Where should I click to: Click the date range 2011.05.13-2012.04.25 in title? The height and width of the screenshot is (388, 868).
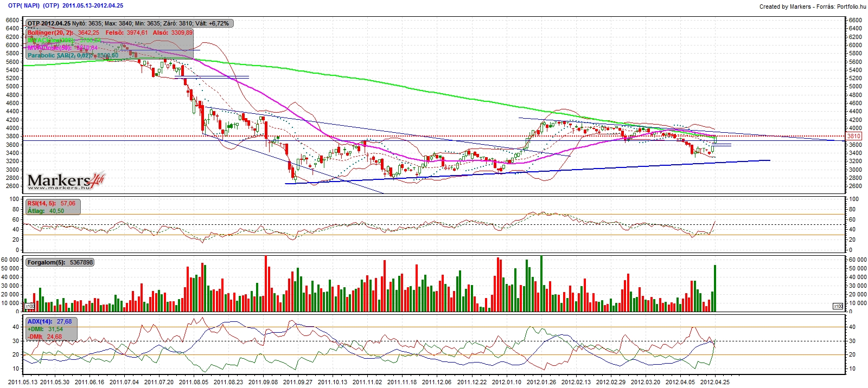tap(93, 5)
